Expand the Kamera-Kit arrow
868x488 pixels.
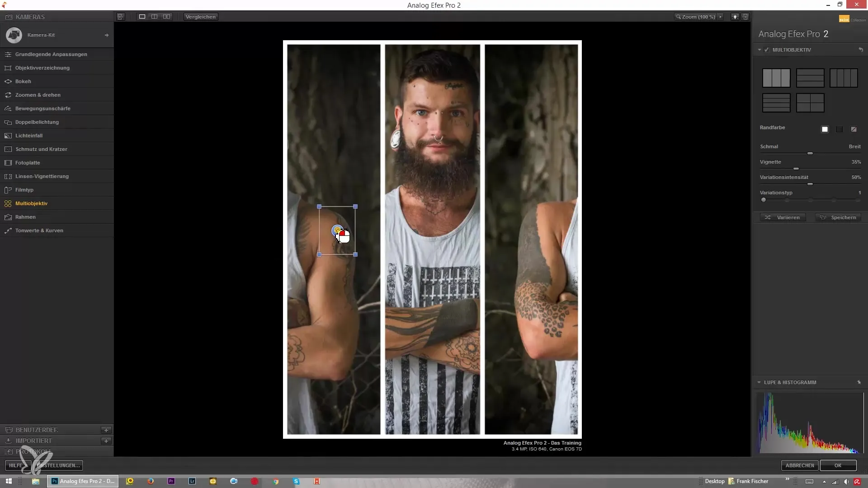coord(107,35)
